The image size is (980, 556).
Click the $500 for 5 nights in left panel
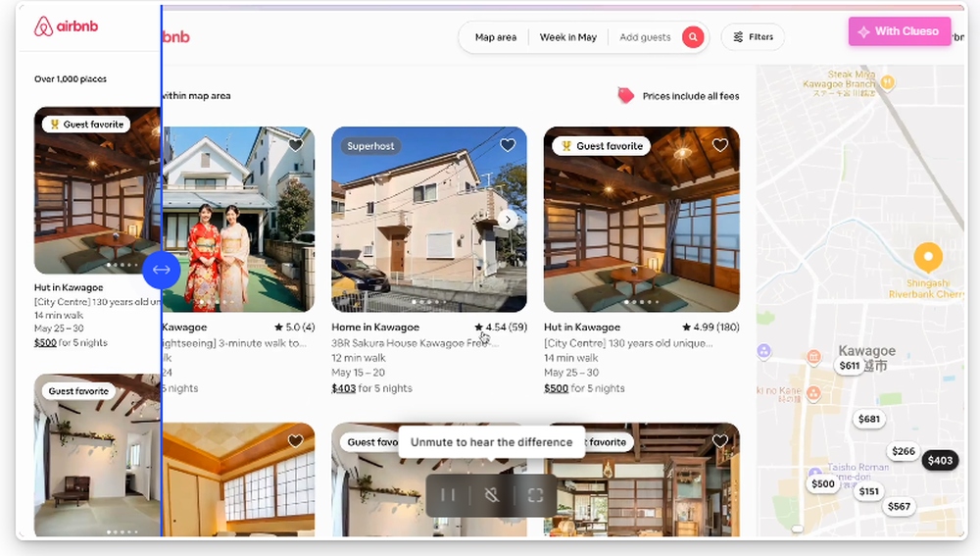(x=71, y=343)
